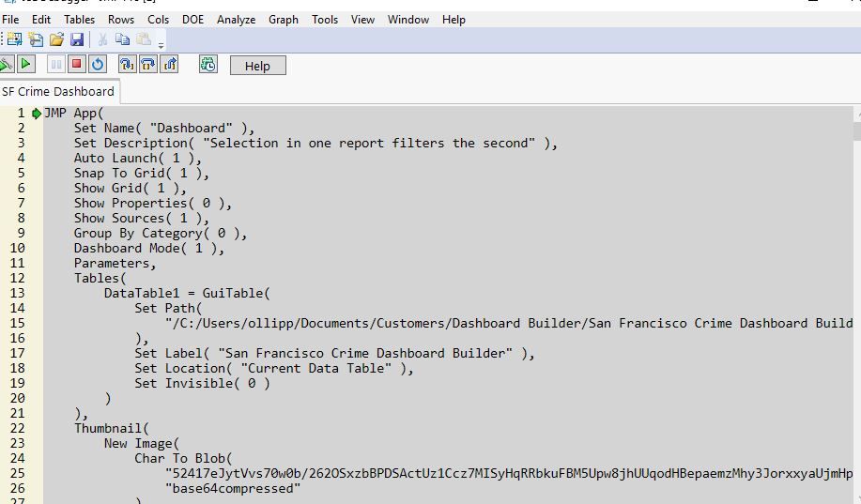Open the Help menu in menu bar

click(454, 20)
